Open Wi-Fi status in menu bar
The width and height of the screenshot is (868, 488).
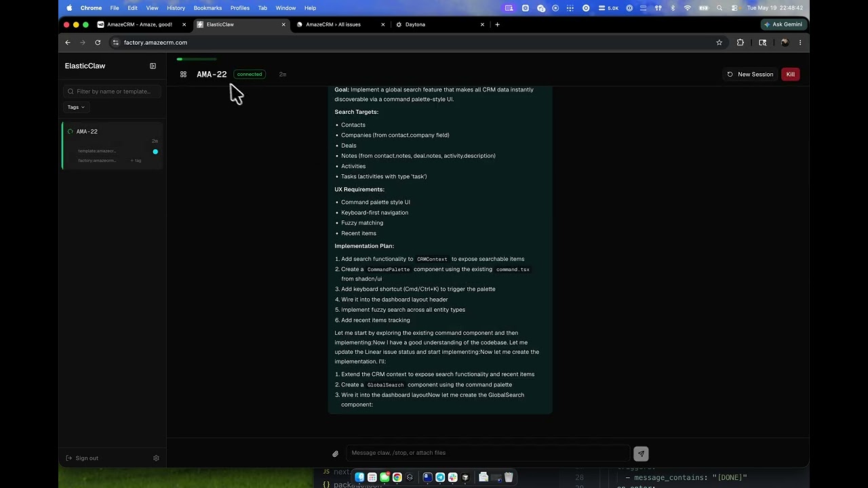(x=688, y=8)
